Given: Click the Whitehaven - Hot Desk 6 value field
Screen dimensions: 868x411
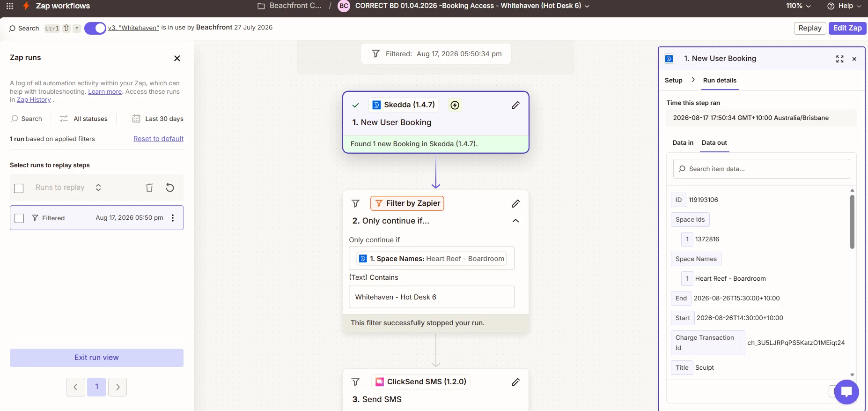Looking at the screenshot, I should coord(432,297).
